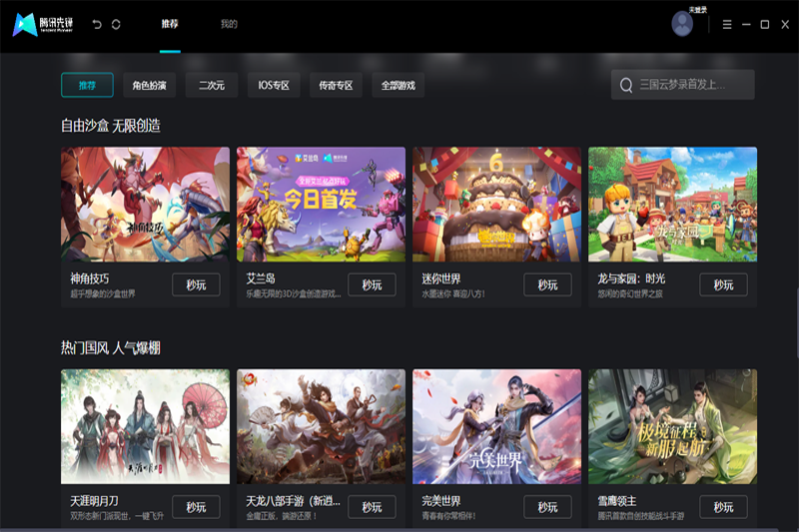Click the 自由沙盒 无限创造 section heading
Viewport: 799px width, 532px height.
(x=111, y=125)
